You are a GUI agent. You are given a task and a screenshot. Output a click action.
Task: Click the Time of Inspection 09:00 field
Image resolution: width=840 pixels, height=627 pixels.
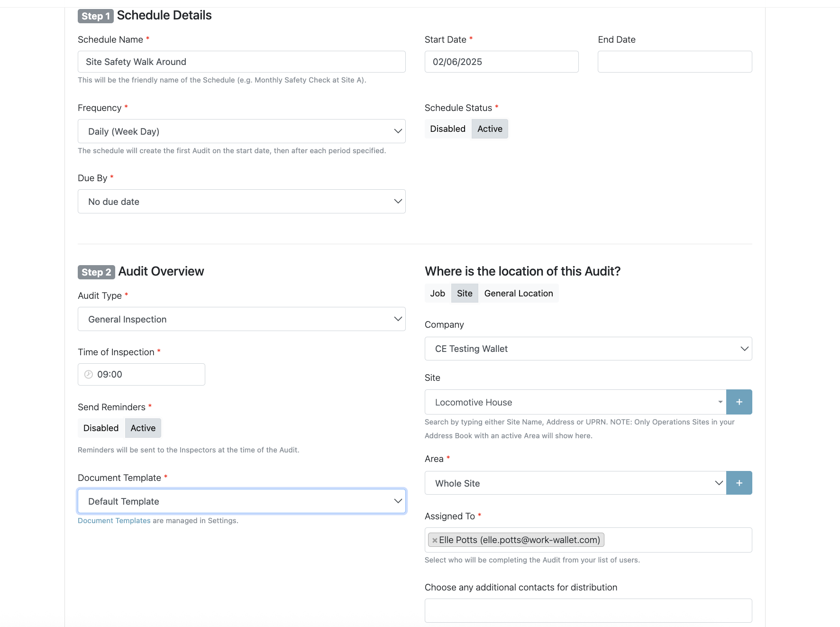[141, 374]
